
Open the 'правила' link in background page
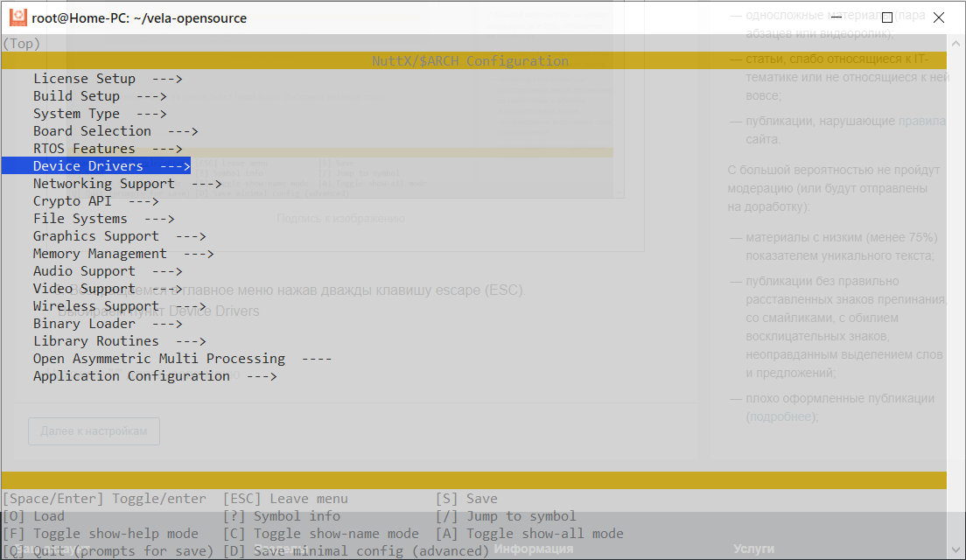921,121
